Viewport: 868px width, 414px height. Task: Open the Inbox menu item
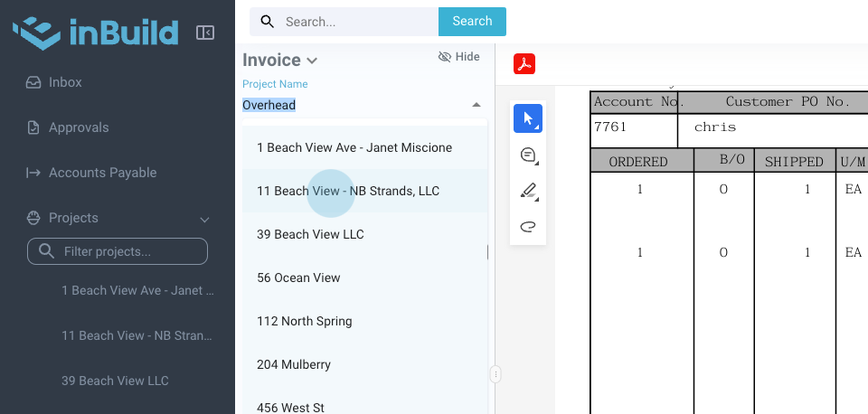pyautogui.click(x=65, y=82)
